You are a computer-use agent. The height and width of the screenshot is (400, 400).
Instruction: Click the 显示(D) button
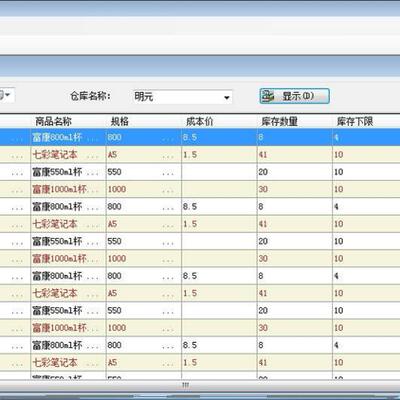[294, 96]
